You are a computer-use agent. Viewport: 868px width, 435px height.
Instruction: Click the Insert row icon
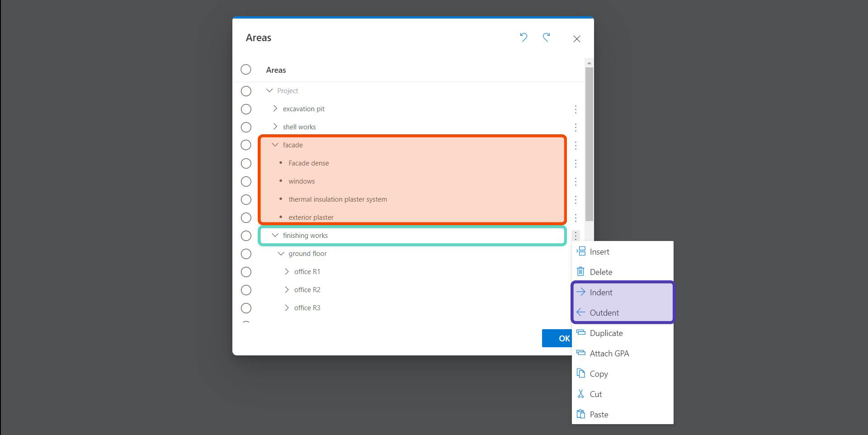[581, 251]
